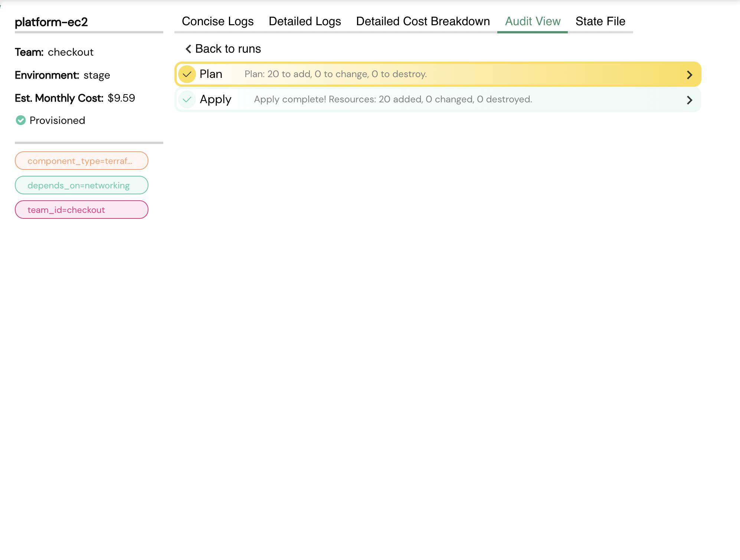Click the Provisioned status text
The image size is (740, 560).
(57, 121)
